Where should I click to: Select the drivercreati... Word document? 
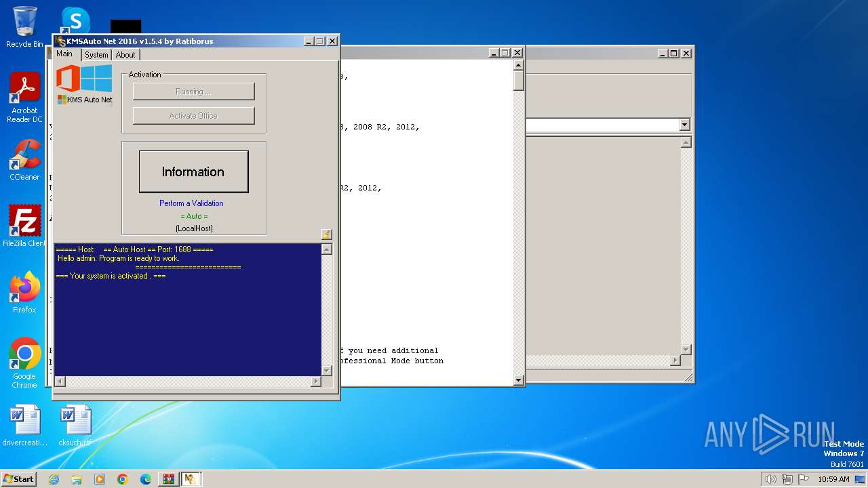coord(25,426)
